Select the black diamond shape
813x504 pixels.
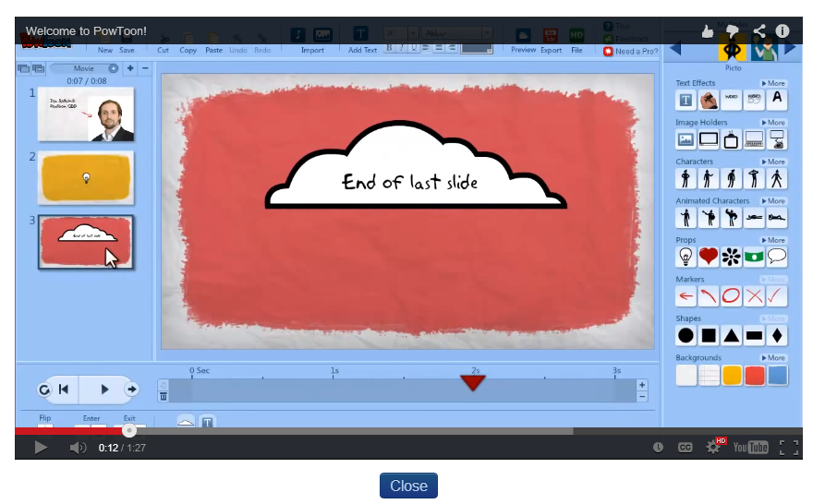pos(777,336)
